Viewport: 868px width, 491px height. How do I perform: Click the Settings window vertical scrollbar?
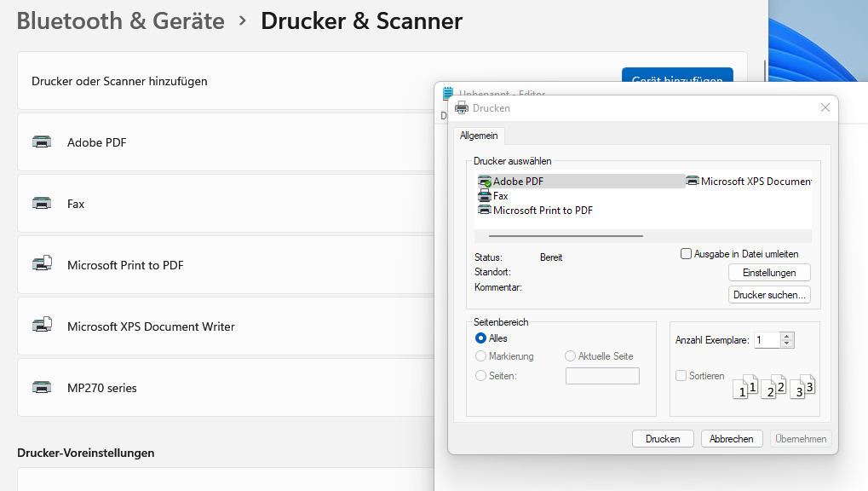pos(765,71)
